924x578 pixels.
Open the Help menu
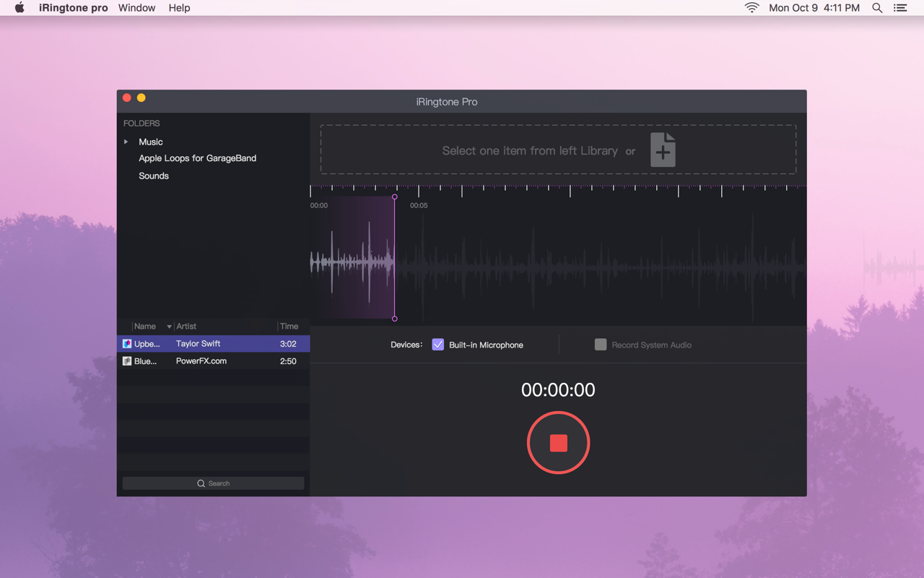pyautogui.click(x=179, y=8)
